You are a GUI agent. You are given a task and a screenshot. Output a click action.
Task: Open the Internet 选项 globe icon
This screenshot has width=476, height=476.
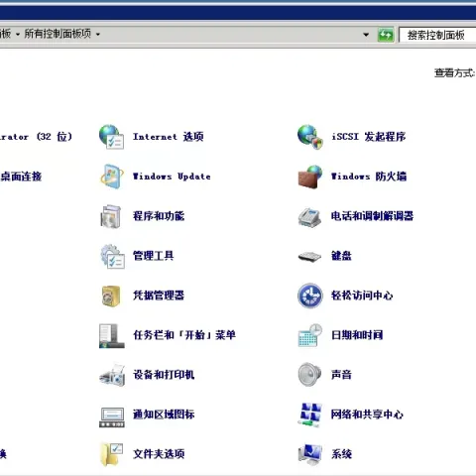tap(112, 137)
